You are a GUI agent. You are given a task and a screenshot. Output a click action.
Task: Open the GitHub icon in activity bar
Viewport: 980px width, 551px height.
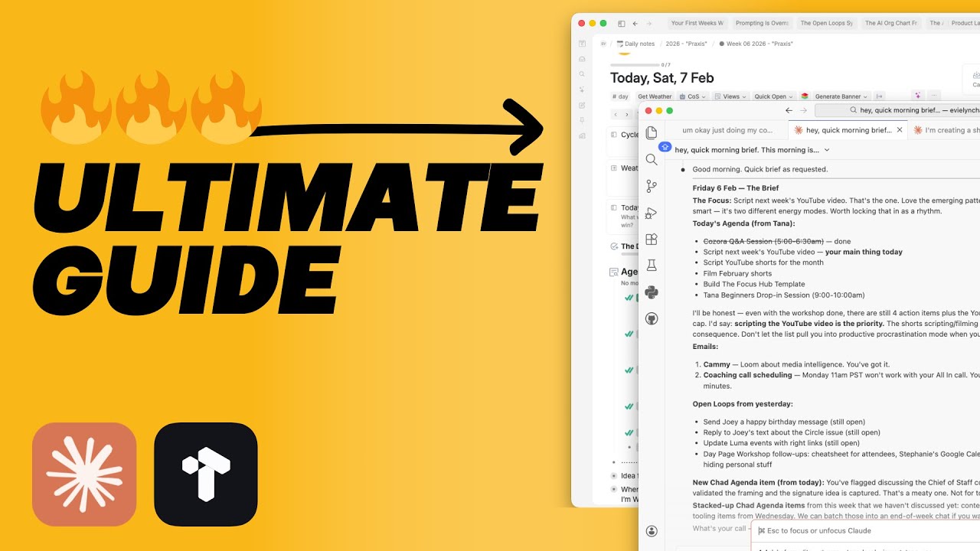652,318
